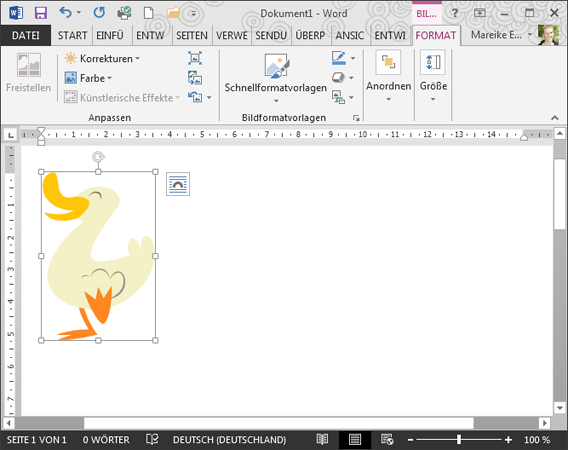Expand the quick access toolbar customization menu

click(193, 14)
